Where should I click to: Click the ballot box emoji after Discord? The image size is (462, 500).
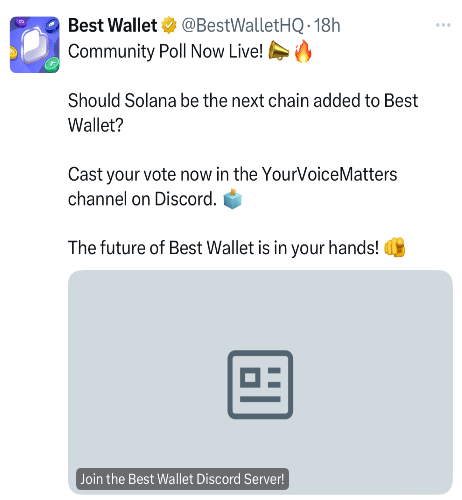pyautogui.click(x=232, y=199)
